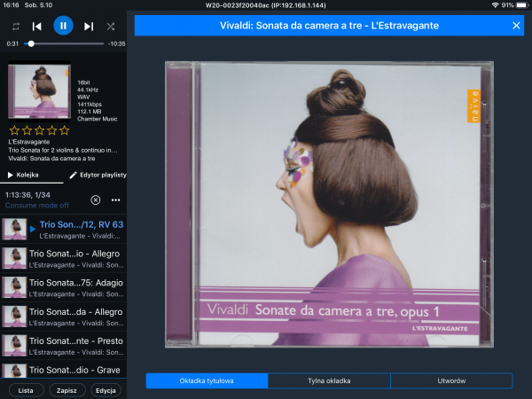Screen dimensions: 532x399
Task: Pause the current playback
Action: pyautogui.click(x=63, y=26)
